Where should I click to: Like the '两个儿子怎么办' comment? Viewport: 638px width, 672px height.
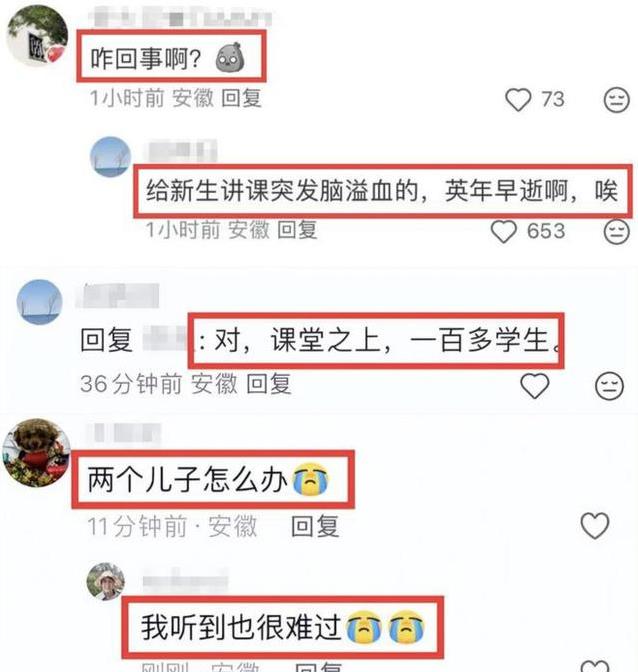(x=594, y=525)
